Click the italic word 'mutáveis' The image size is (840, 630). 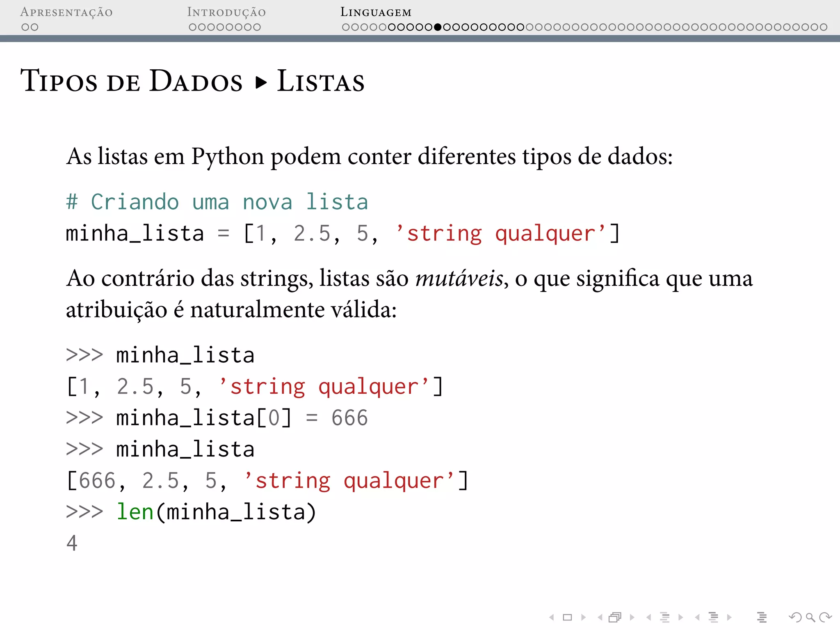pyautogui.click(x=459, y=278)
